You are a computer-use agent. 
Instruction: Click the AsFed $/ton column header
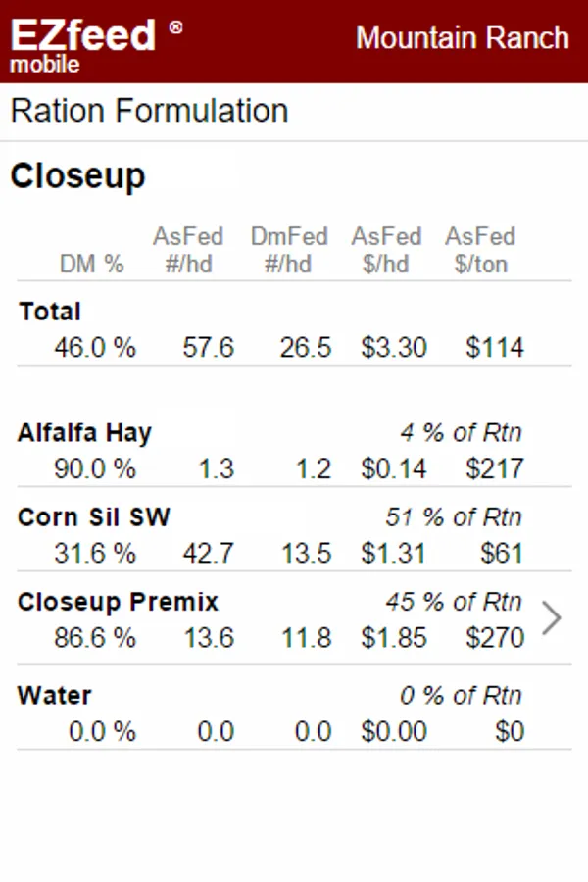click(x=480, y=250)
